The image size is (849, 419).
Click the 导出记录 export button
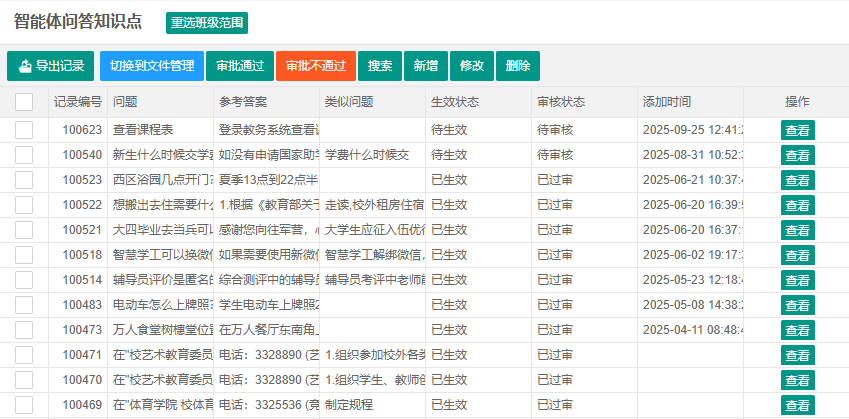(x=51, y=66)
